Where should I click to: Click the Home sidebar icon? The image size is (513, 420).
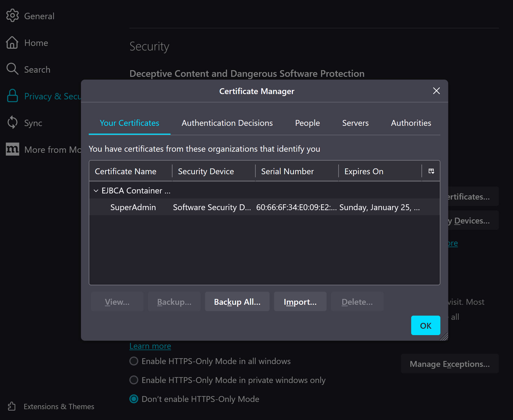[x=12, y=42]
